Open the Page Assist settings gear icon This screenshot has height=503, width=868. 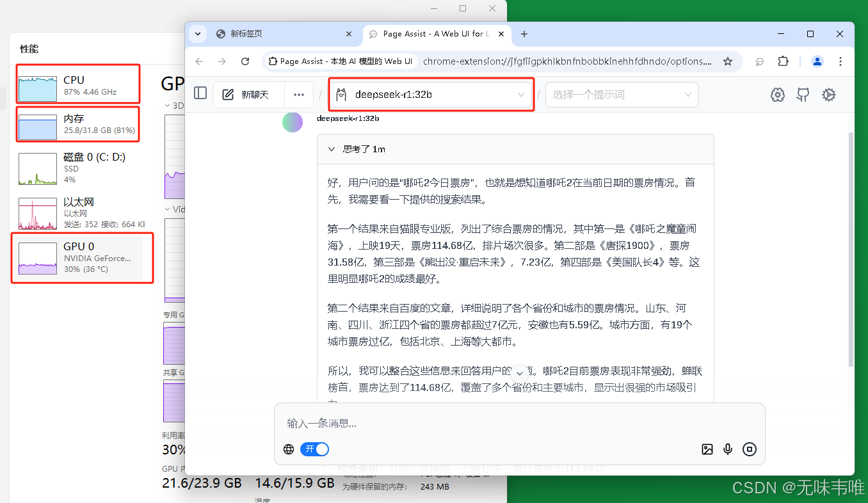pyautogui.click(x=829, y=95)
